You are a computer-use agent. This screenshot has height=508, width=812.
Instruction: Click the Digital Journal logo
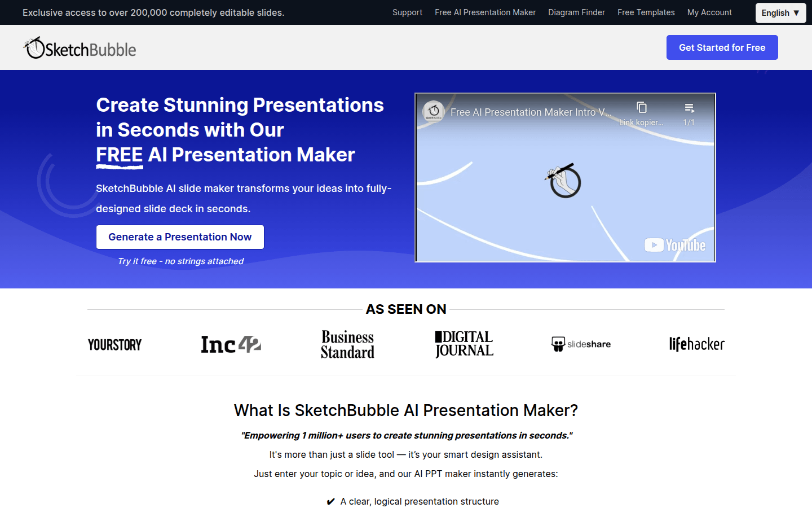click(464, 344)
